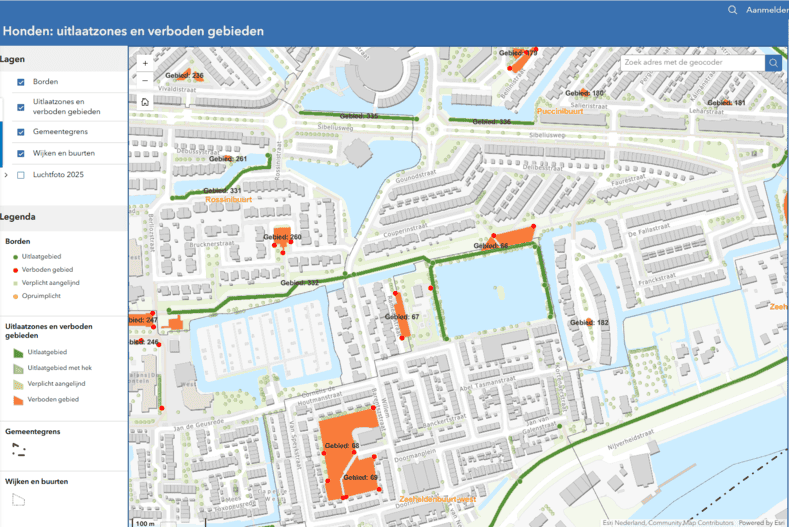Disable the Gemeentegrens layer

(21, 131)
